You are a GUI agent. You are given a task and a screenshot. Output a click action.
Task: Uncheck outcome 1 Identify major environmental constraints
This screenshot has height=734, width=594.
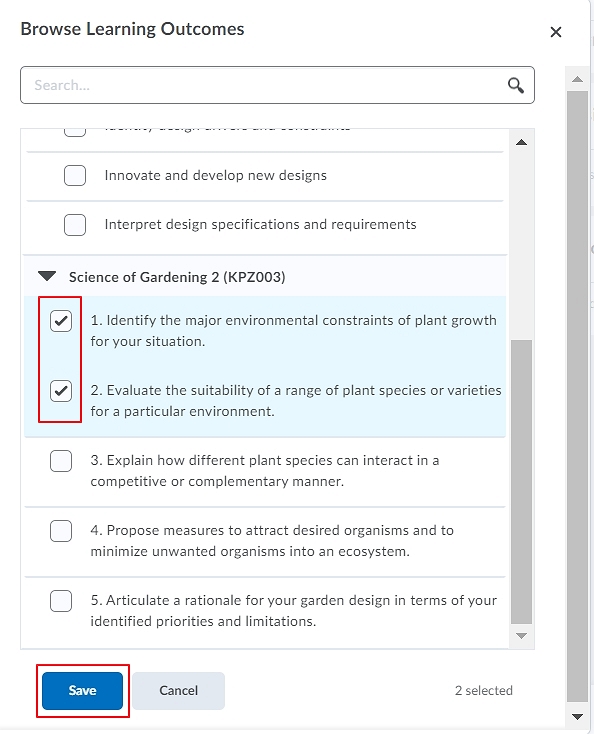(x=61, y=321)
